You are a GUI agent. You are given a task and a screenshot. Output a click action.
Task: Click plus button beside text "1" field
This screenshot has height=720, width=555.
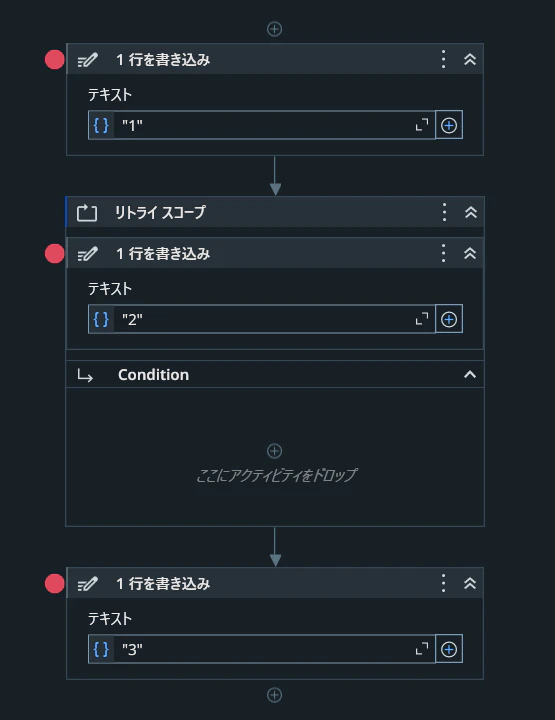pos(449,125)
